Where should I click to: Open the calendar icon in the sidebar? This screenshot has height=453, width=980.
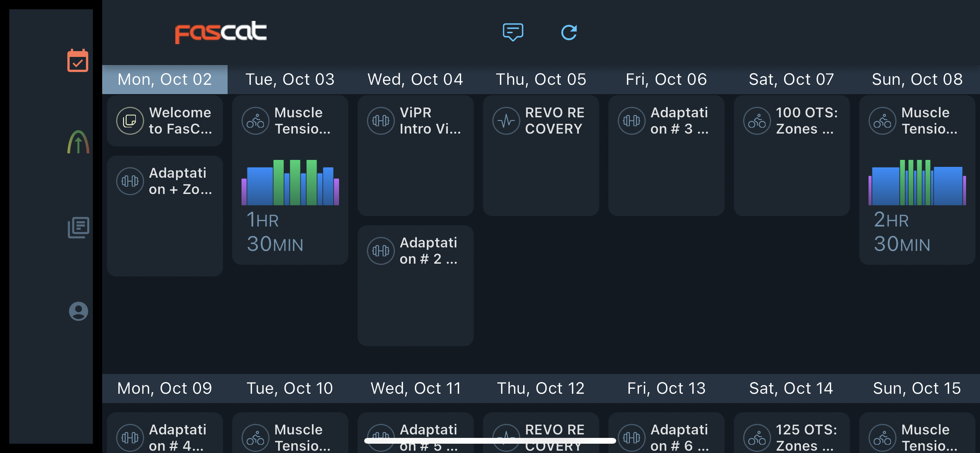pyautogui.click(x=78, y=61)
